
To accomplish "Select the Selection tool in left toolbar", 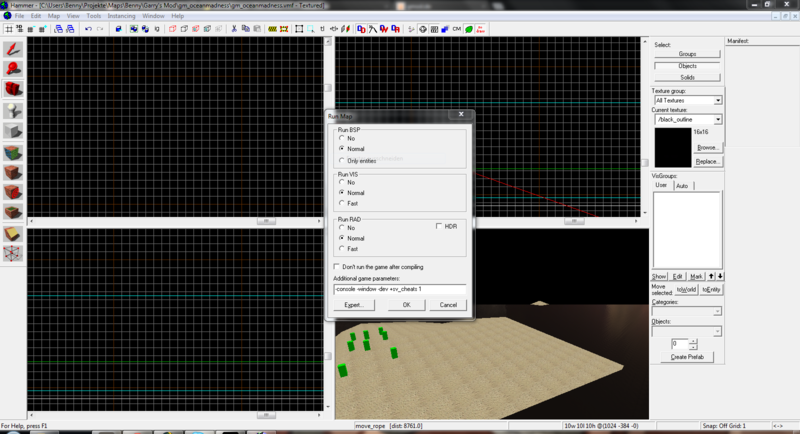I will [13, 49].
